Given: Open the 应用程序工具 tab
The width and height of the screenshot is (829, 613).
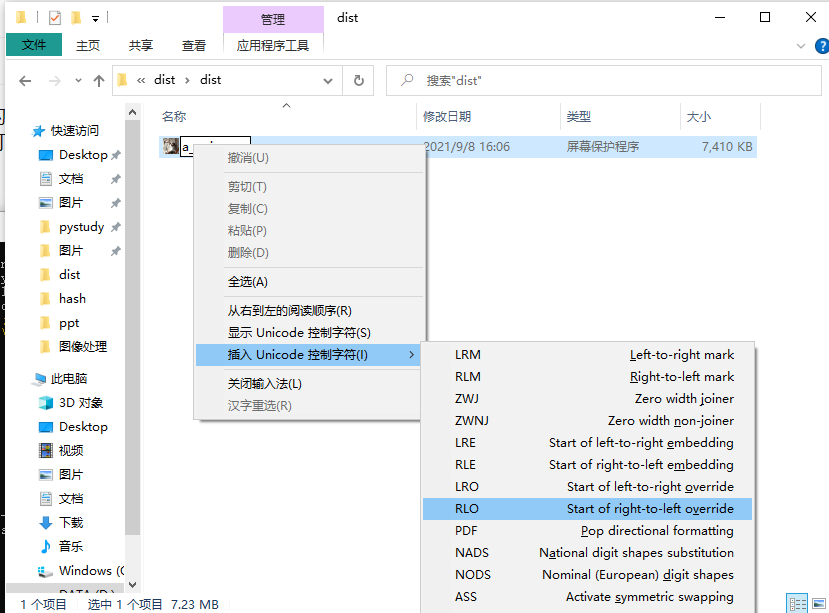Looking at the screenshot, I should (x=273, y=45).
